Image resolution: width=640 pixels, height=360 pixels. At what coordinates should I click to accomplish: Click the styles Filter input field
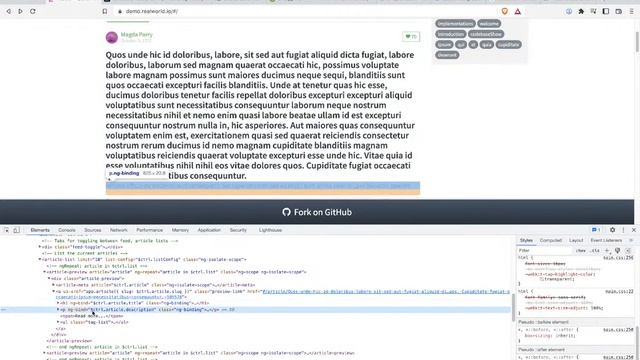coord(545,251)
